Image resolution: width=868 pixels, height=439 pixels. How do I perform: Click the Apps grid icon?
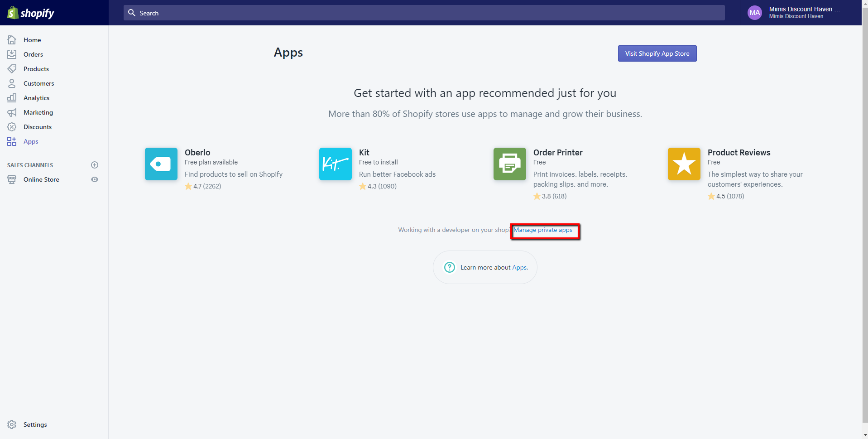pos(12,141)
